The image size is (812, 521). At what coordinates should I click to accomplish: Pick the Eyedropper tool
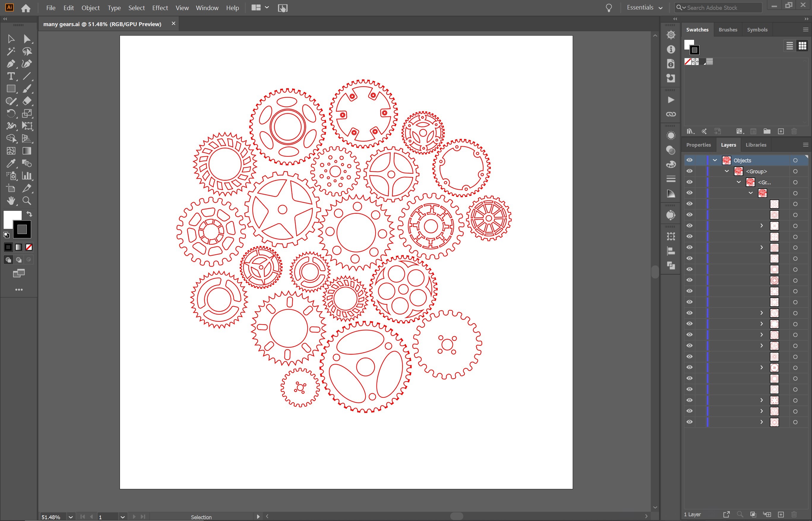(10, 164)
